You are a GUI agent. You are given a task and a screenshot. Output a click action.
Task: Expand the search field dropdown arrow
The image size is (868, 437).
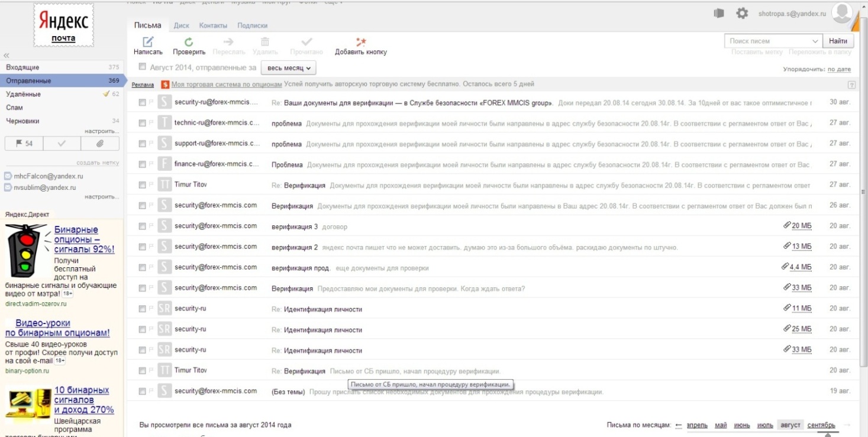point(815,41)
